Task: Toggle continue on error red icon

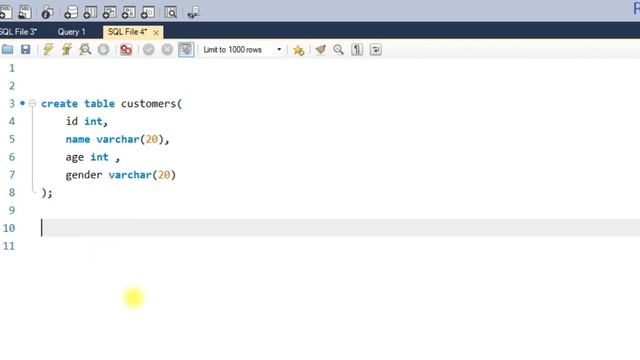Action: pyautogui.click(x=126, y=50)
